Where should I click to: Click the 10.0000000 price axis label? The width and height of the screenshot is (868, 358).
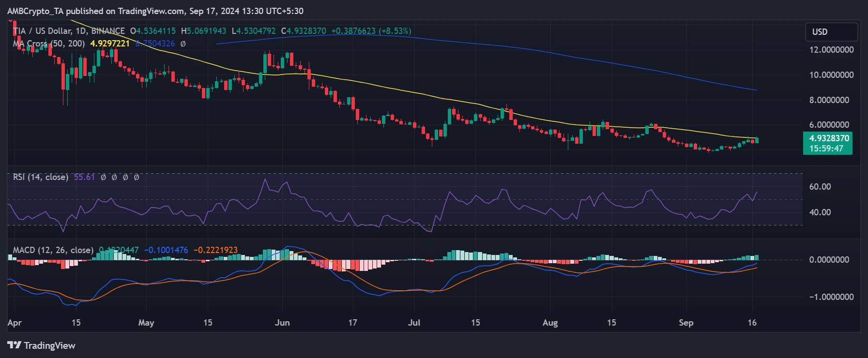tap(831, 75)
